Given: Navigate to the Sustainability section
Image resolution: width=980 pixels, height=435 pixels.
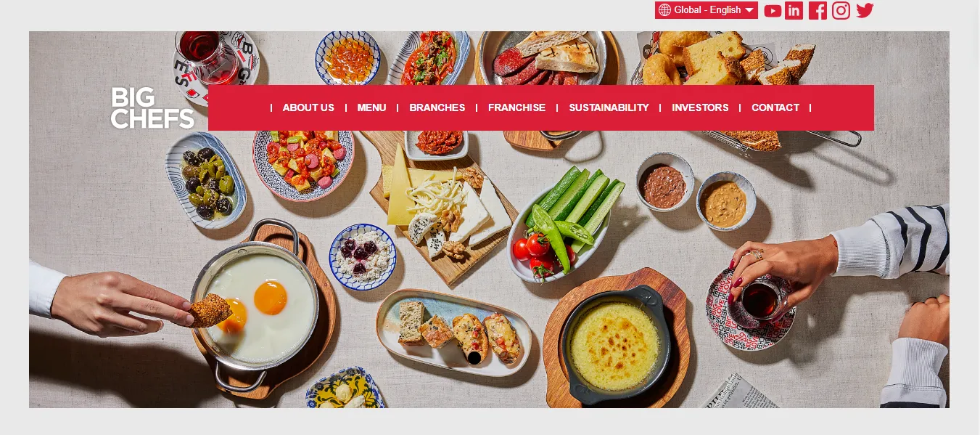Looking at the screenshot, I should click(609, 107).
